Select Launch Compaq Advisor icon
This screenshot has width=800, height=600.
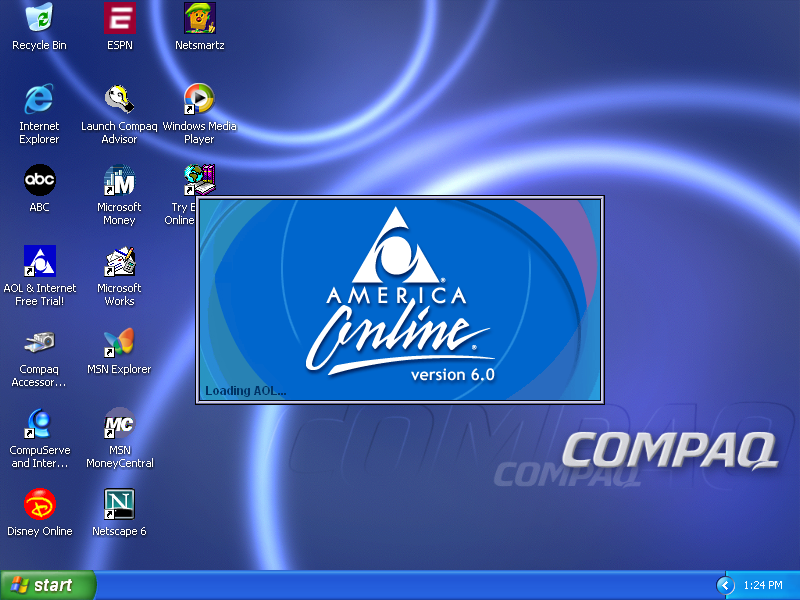click(x=119, y=98)
